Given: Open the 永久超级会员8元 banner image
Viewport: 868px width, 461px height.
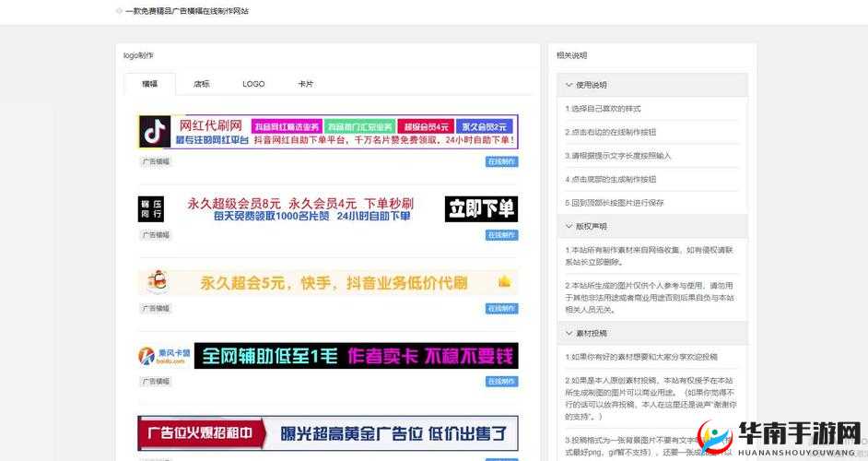Looking at the screenshot, I should (328, 209).
